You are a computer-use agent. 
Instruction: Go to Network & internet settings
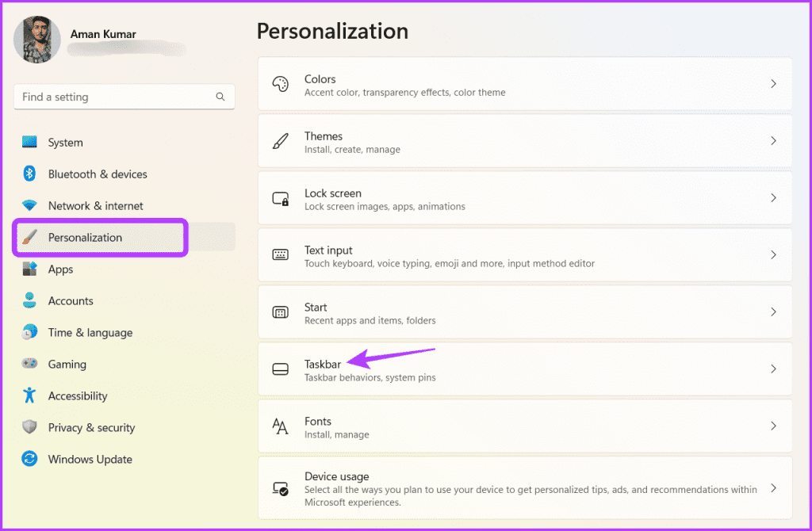pyautogui.click(x=95, y=205)
